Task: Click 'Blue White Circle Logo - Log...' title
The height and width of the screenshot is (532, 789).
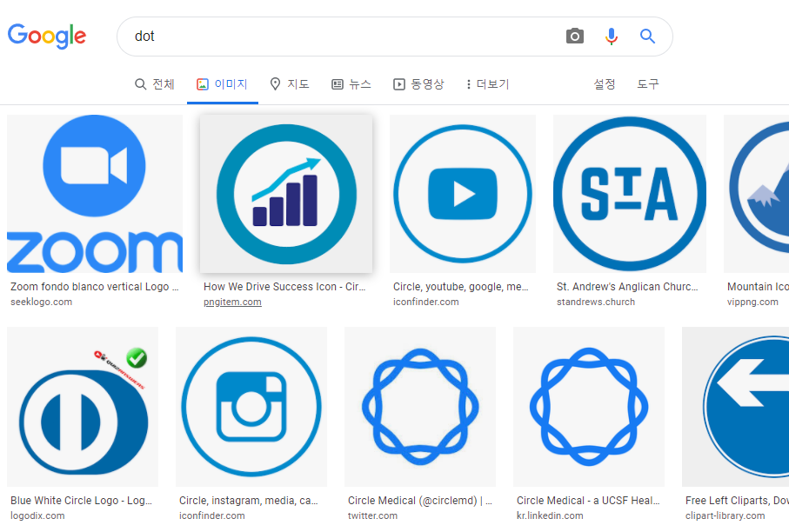Action: tap(81, 501)
